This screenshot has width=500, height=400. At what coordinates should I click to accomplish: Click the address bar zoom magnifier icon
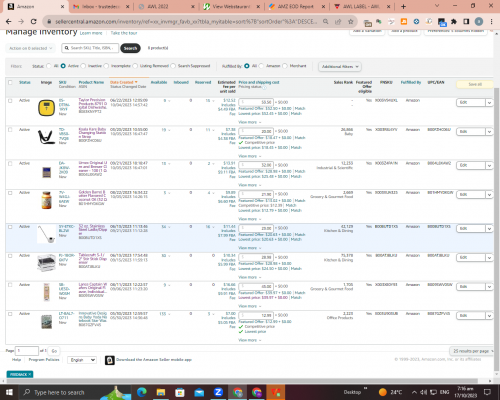[x=326, y=21]
